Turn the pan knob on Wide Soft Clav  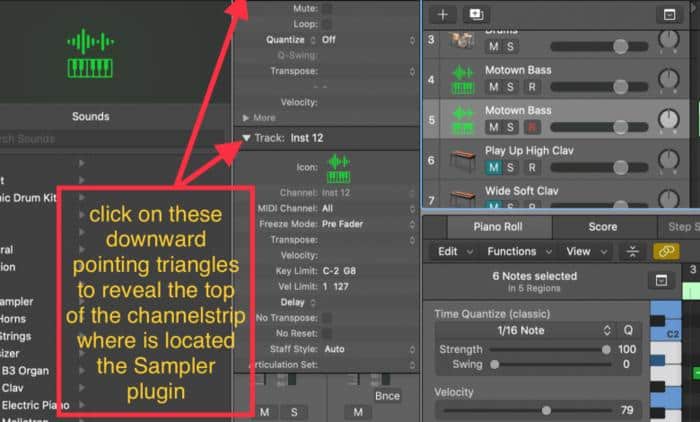click(669, 198)
